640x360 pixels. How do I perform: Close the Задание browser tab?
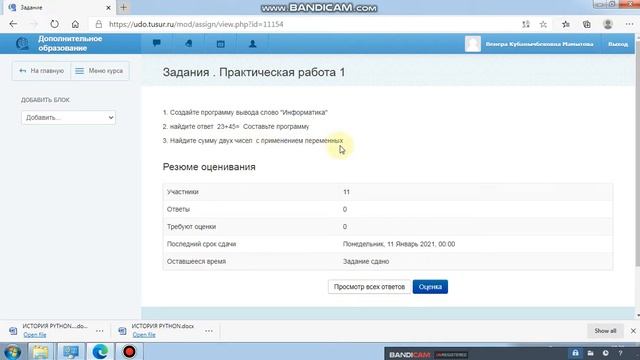point(108,7)
